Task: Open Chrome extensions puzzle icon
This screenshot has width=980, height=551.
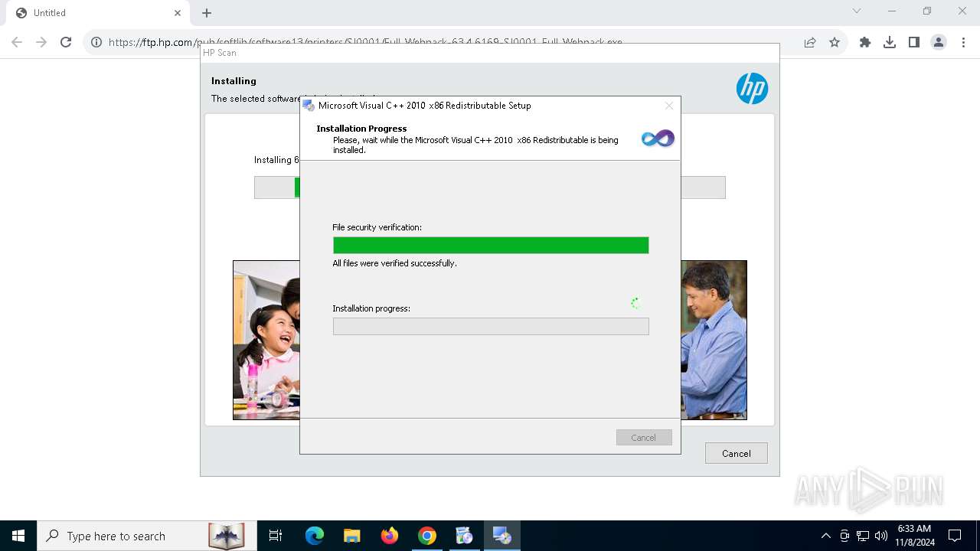Action: (x=865, y=42)
